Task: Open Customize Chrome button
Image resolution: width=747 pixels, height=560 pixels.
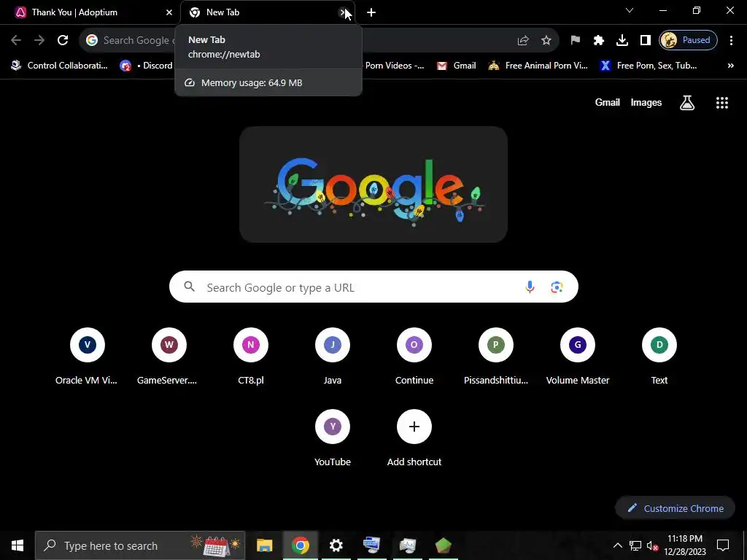Action: [x=676, y=508]
